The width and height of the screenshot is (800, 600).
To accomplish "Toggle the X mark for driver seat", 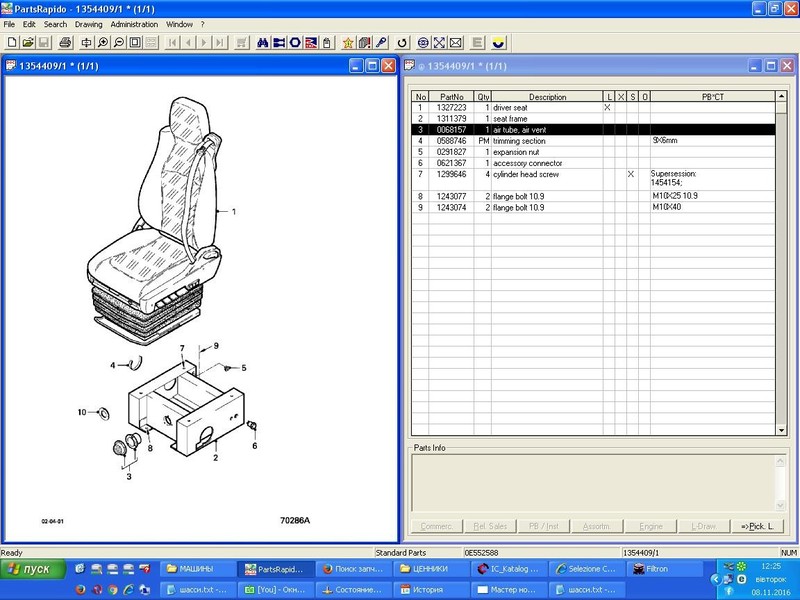I will [x=607, y=107].
